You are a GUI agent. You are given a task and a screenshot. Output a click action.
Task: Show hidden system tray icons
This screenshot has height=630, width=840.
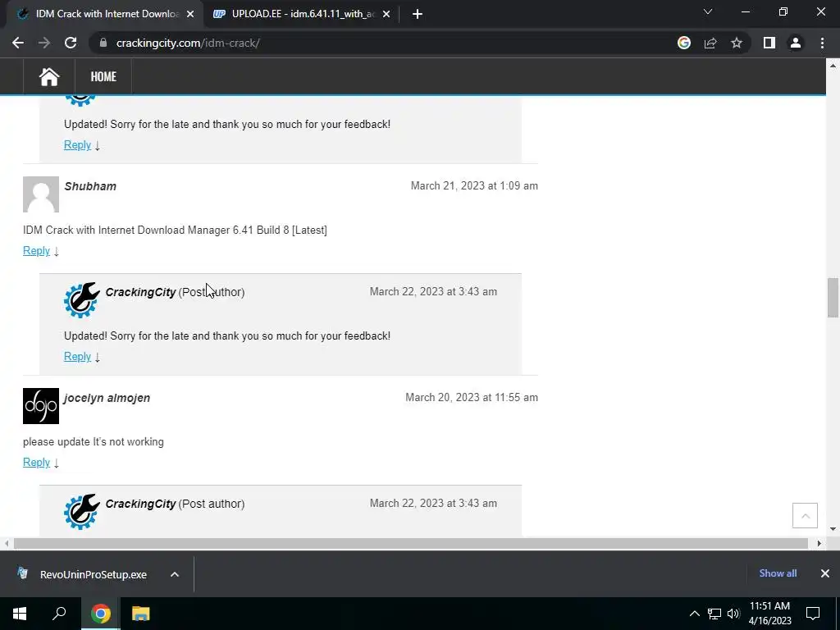point(694,614)
